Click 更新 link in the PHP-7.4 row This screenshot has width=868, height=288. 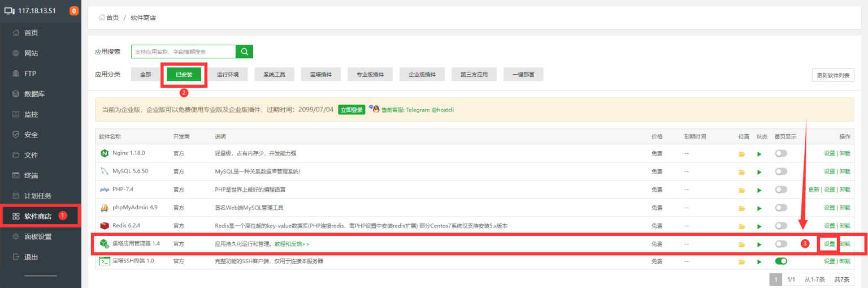813,190
